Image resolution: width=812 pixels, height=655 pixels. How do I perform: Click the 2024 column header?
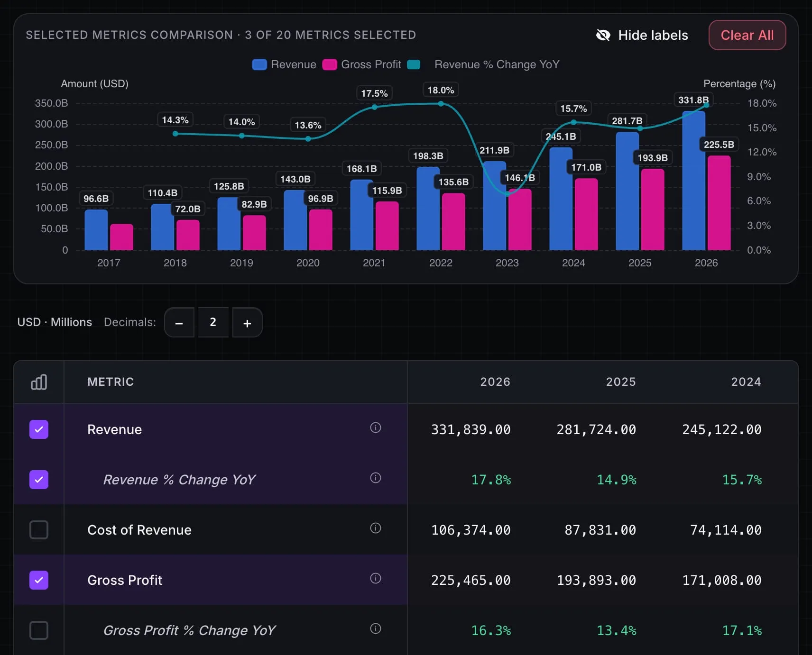(x=746, y=382)
